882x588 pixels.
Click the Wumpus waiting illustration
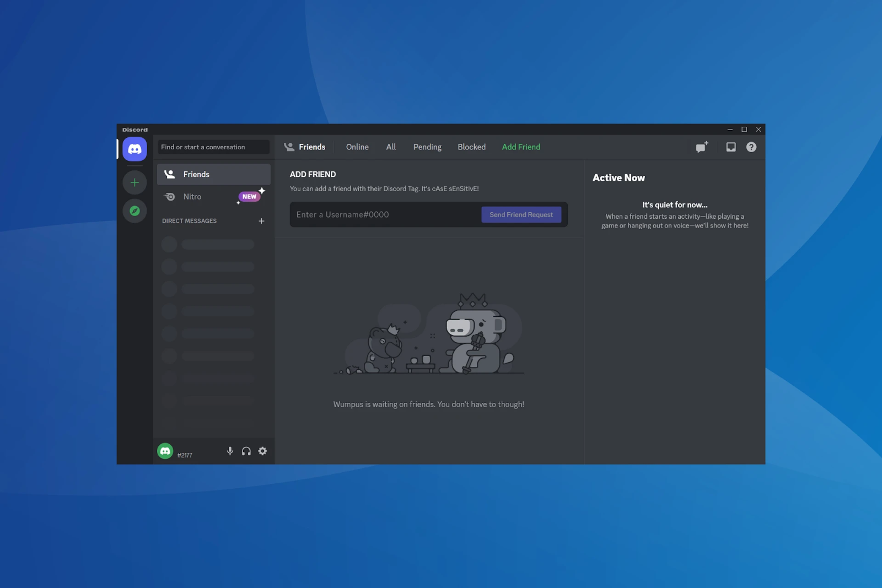point(429,333)
